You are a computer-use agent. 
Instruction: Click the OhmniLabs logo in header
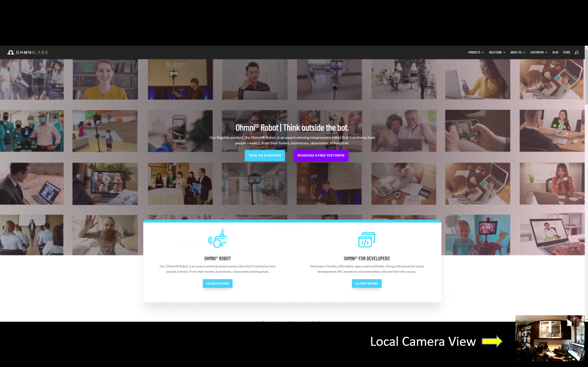(x=28, y=52)
